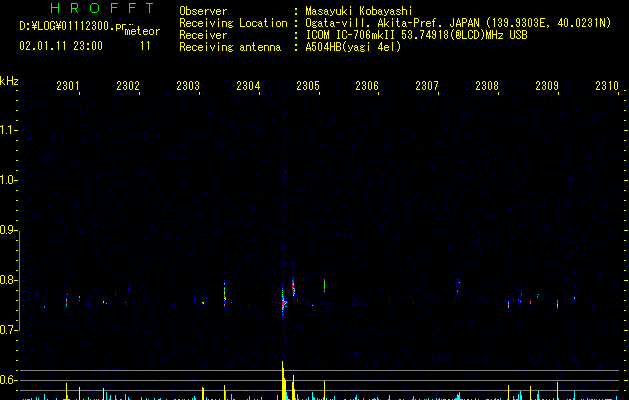Click the 2303 time marker
The height and width of the screenshot is (400, 629).
(x=188, y=86)
